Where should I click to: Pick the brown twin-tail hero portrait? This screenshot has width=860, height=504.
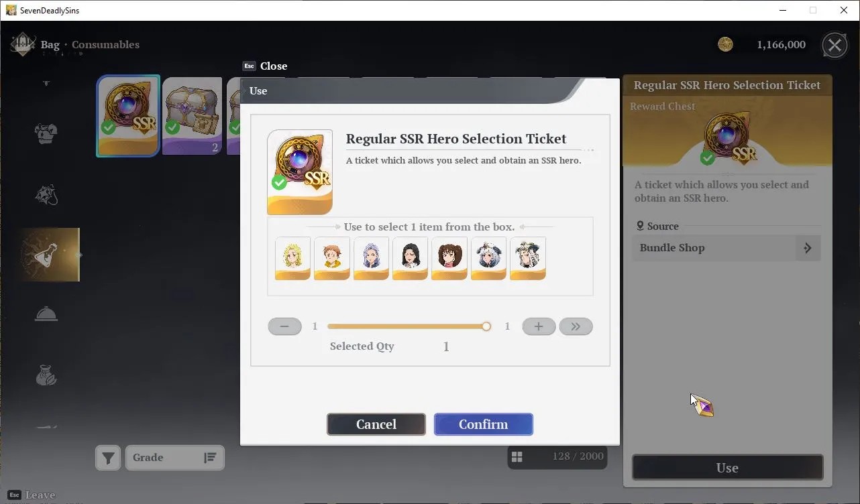coord(449,258)
